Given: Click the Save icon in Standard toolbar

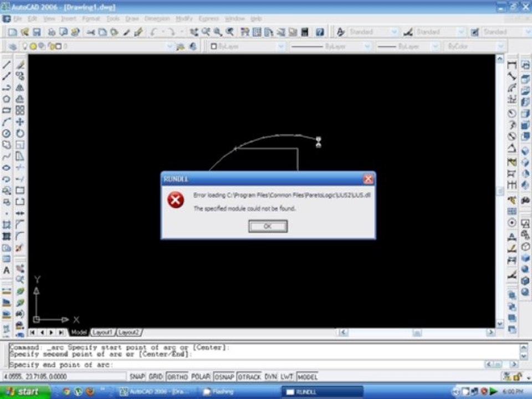Looking at the screenshot, I should (x=37, y=32).
